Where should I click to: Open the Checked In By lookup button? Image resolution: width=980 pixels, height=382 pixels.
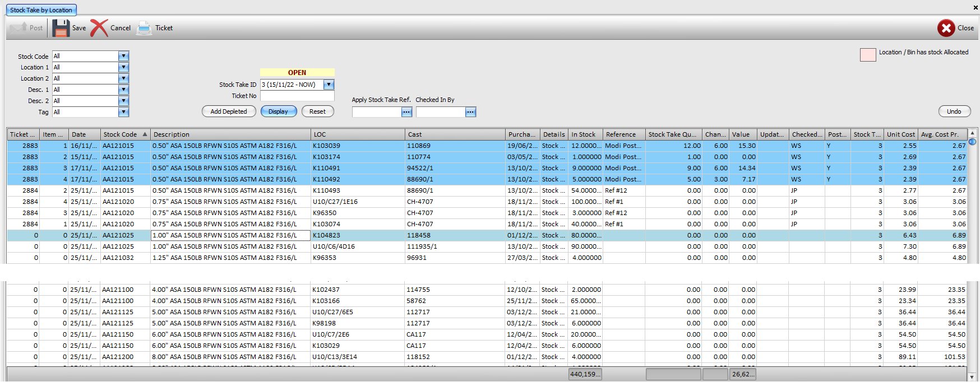pos(470,112)
